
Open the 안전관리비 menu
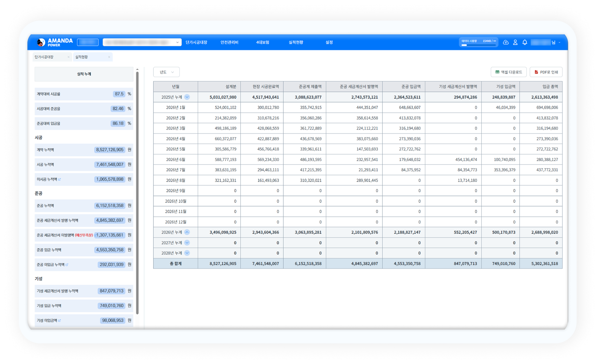[229, 42]
